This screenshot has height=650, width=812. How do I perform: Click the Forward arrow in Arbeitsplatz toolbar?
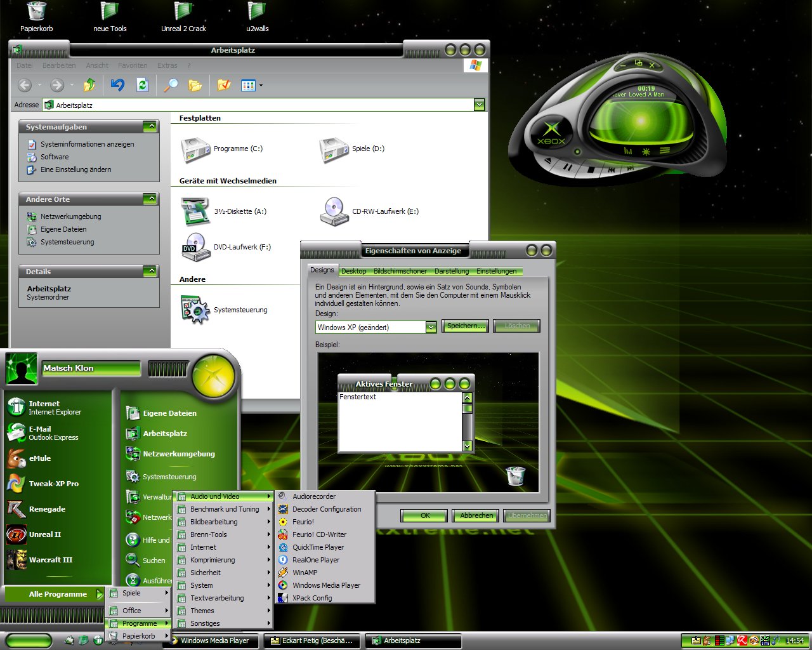pyautogui.click(x=57, y=85)
